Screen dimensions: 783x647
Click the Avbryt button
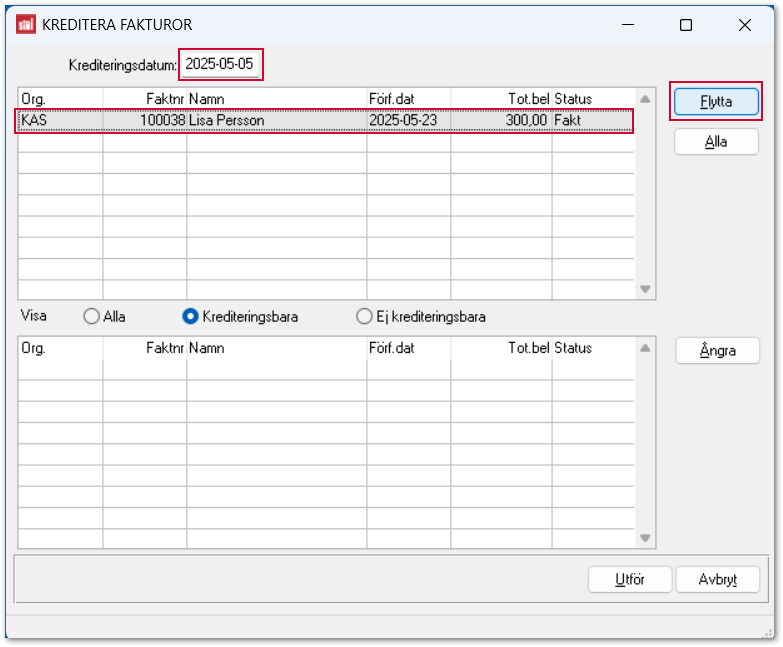718,579
